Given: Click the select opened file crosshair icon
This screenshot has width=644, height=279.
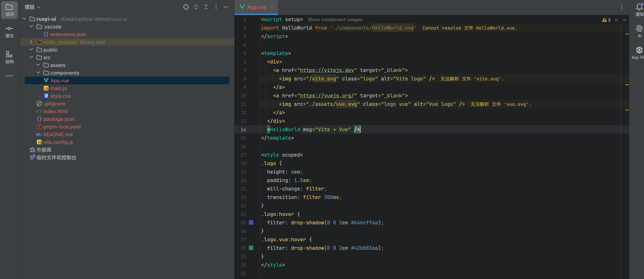Looking at the screenshot, I should click(x=186, y=7).
